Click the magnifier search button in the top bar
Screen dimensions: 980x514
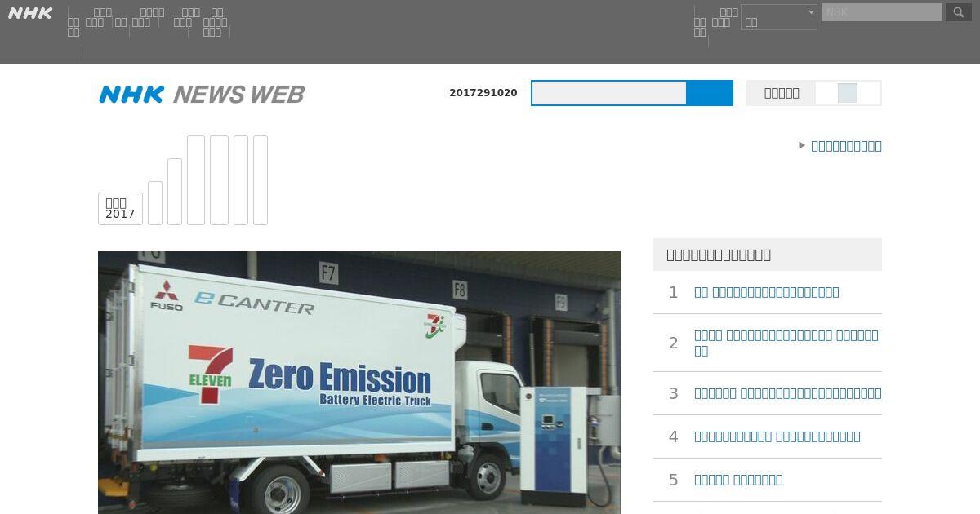959,12
